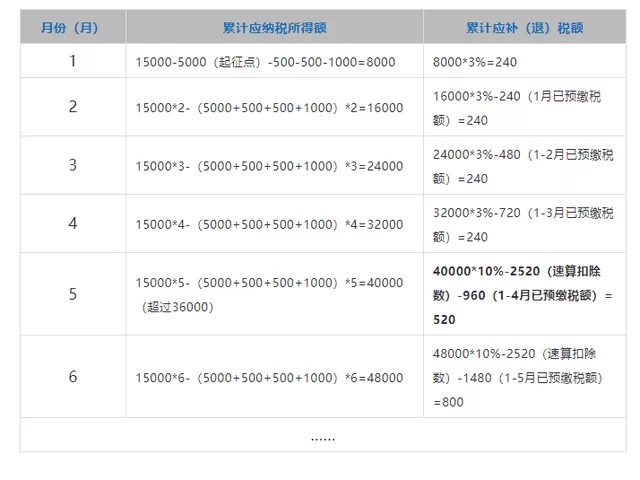Click the ellipsis row at table bottom
This screenshot has height=480, width=640.
point(322,436)
